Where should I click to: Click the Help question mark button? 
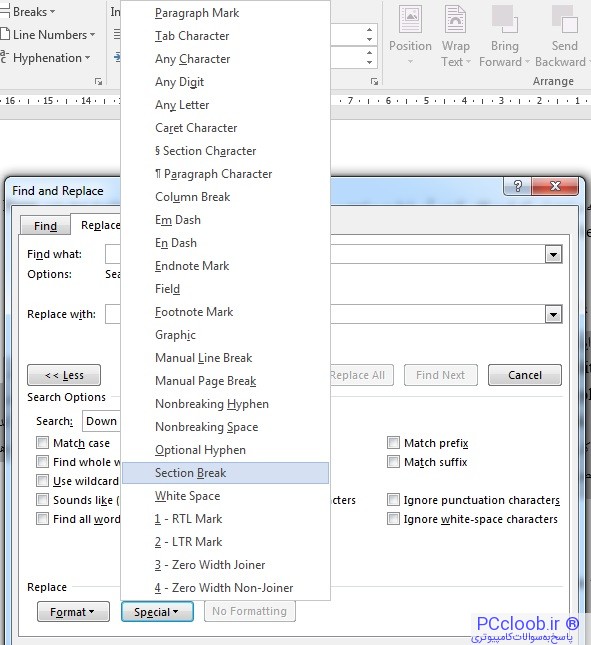pos(518,186)
